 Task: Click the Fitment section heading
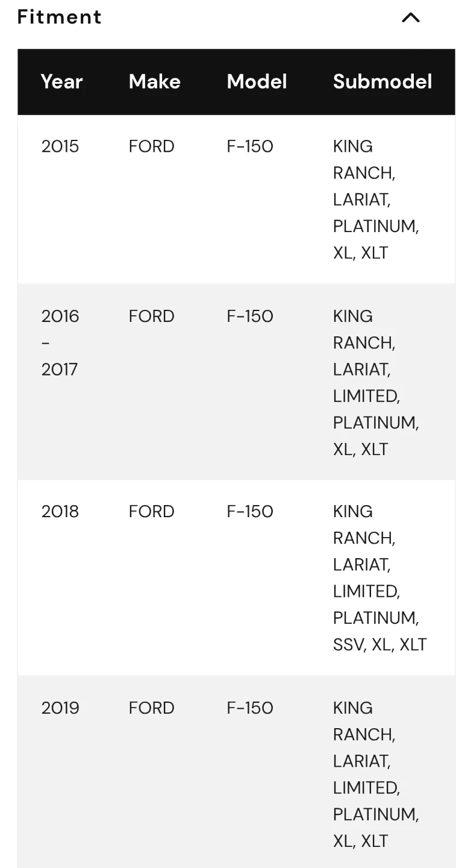pos(60,17)
